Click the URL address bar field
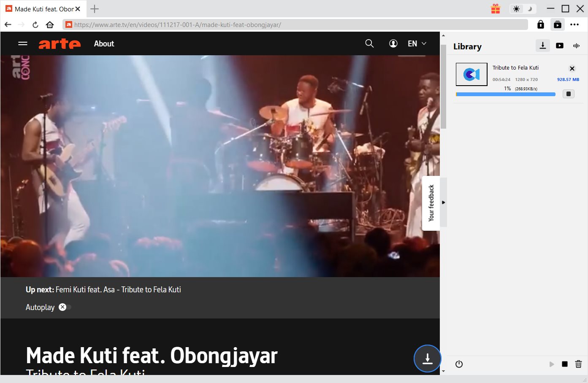The height and width of the screenshot is (383, 588). (295, 24)
